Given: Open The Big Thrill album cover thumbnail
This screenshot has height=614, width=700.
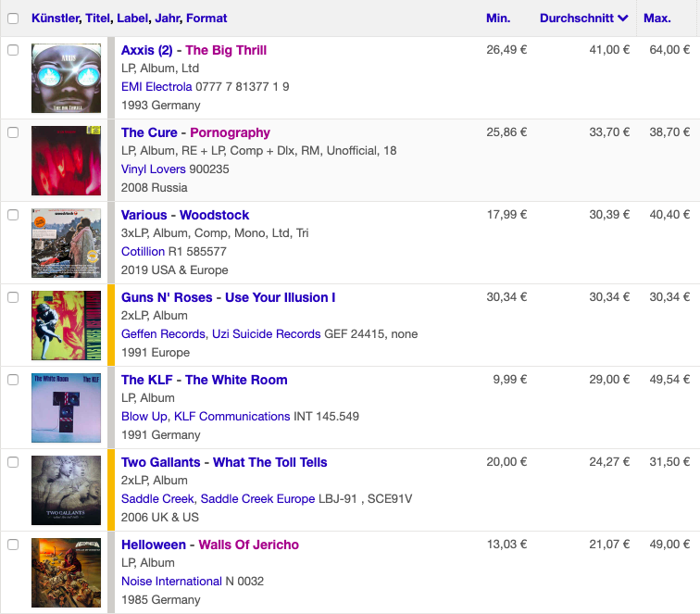Looking at the screenshot, I should [x=66, y=78].
